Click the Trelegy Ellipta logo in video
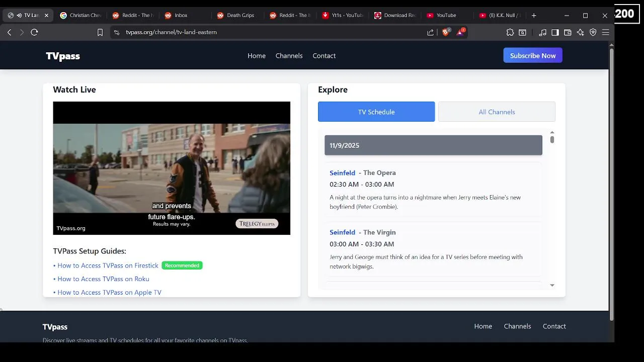 pyautogui.click(x=257, y=224)
